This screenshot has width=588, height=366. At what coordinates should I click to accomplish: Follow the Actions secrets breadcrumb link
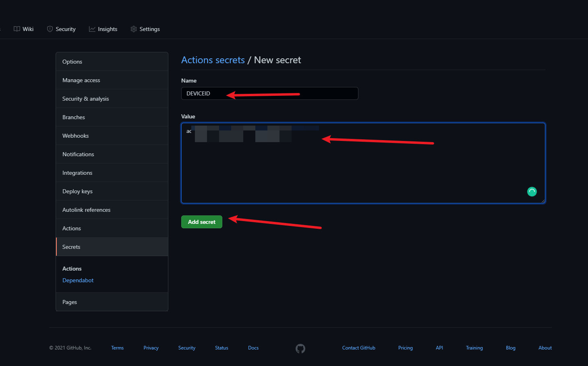(x=213, y=60)
